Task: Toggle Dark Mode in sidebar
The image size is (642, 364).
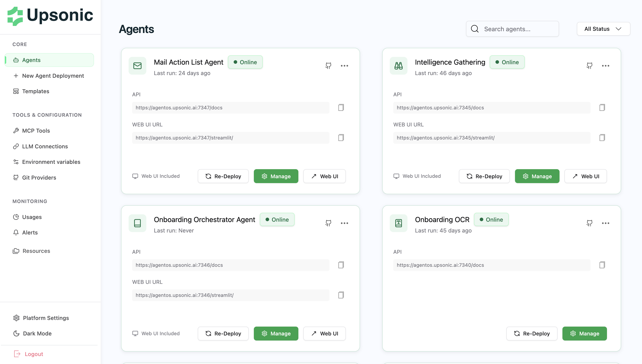Action: [x=37, y=333]
